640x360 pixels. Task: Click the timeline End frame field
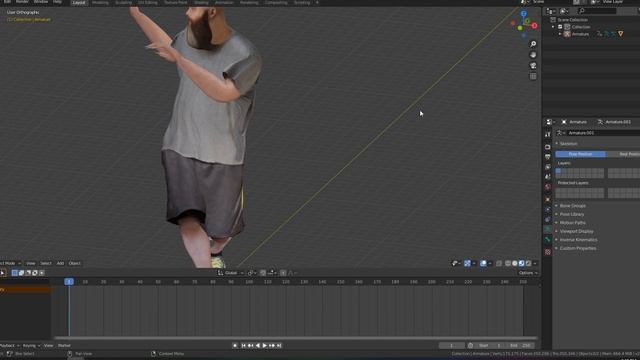click(x=521, y=346)
